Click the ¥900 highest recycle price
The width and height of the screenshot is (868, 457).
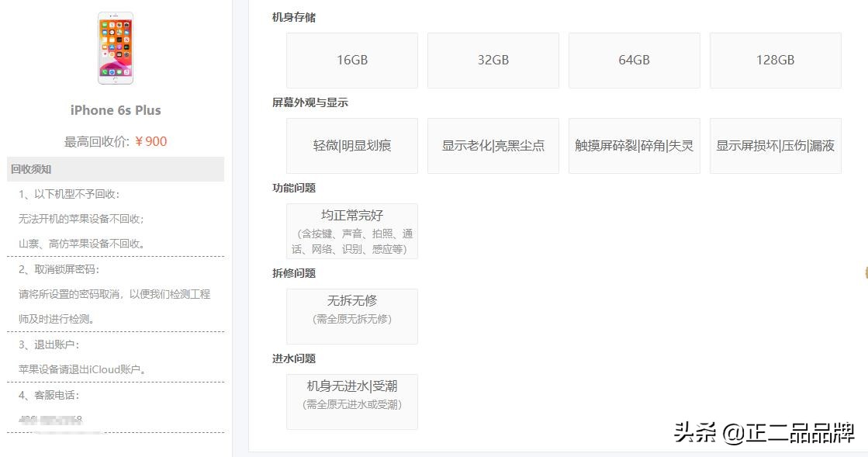(152, 141)
